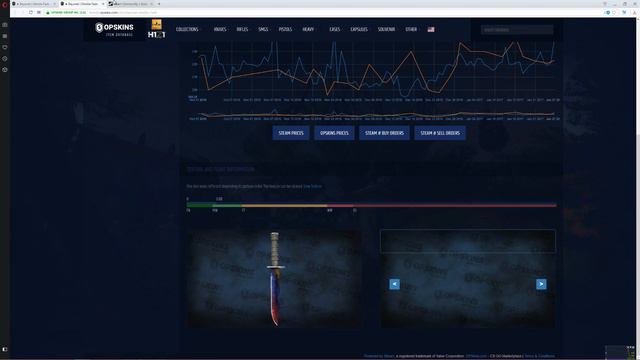Go to the Cases section

click(334, 29)
